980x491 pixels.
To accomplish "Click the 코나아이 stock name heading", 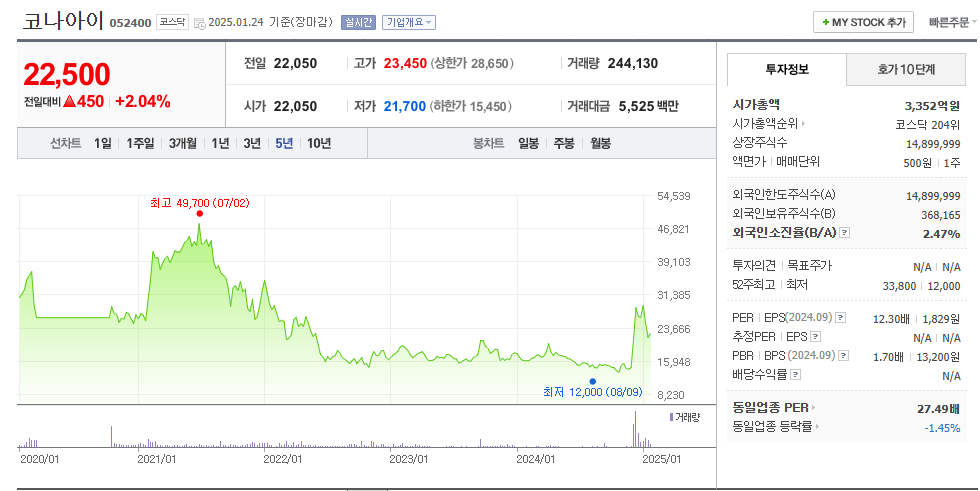I will click(63, 21).
